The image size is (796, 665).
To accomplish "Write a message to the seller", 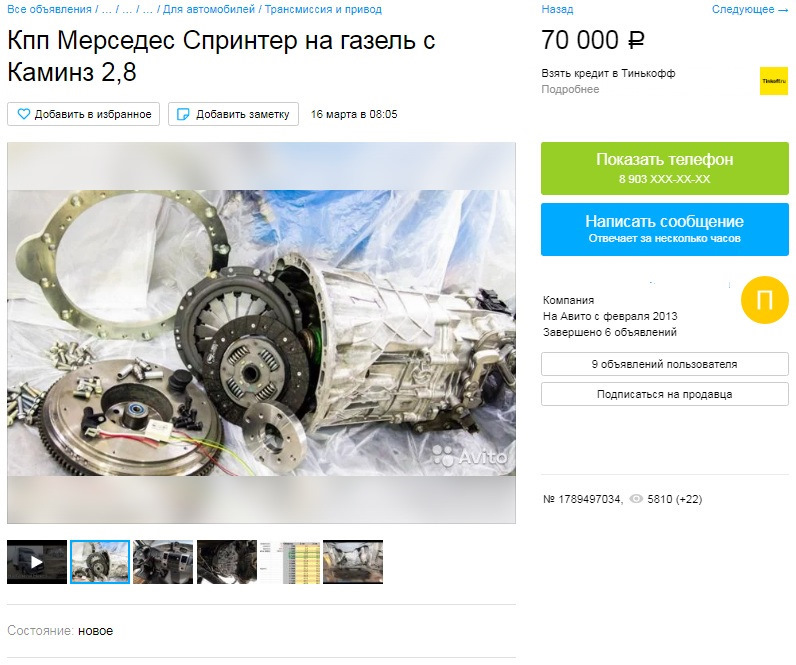I will pos(665,229).
